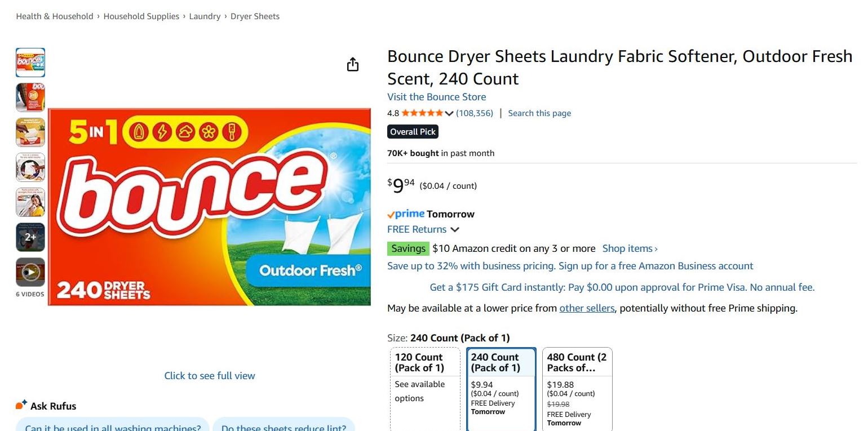Visit the Bounce Store link
This screenshot has width=868, height=431.
436,97
